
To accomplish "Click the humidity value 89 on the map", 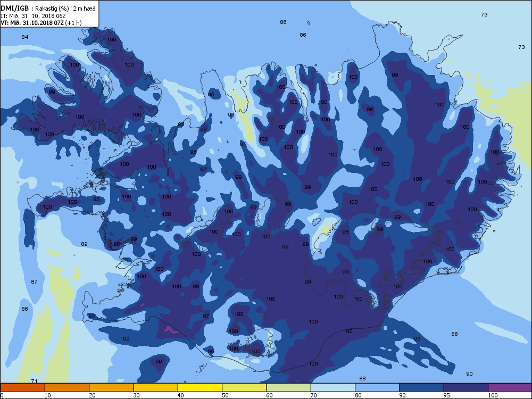I will click(84, 244).
